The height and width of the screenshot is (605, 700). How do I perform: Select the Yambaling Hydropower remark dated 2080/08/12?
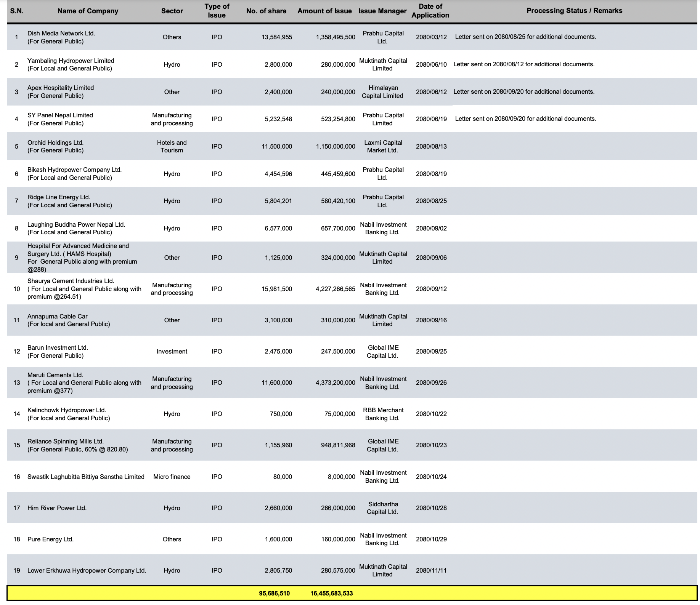(x=524, y=64)
